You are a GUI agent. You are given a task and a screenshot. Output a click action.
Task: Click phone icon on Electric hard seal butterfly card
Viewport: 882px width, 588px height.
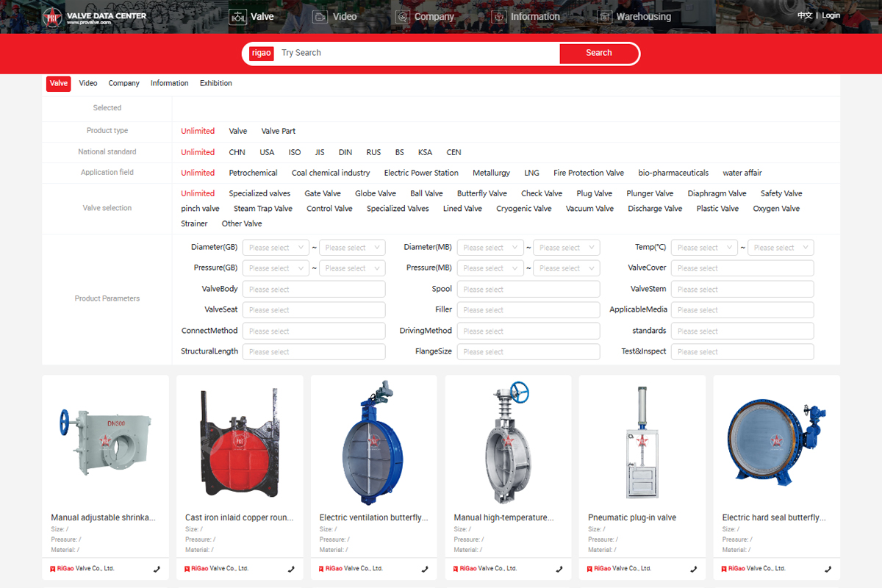828,569
